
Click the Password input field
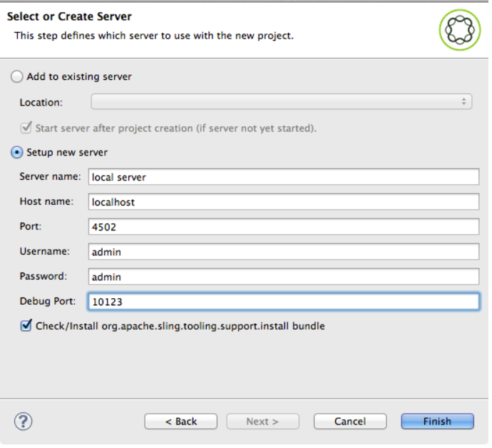coord(284,277)
